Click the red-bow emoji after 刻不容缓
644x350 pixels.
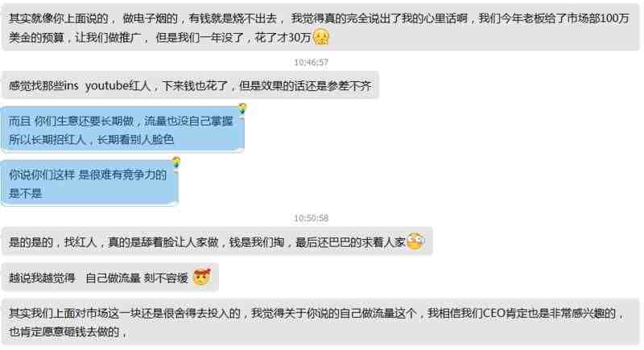202,277
